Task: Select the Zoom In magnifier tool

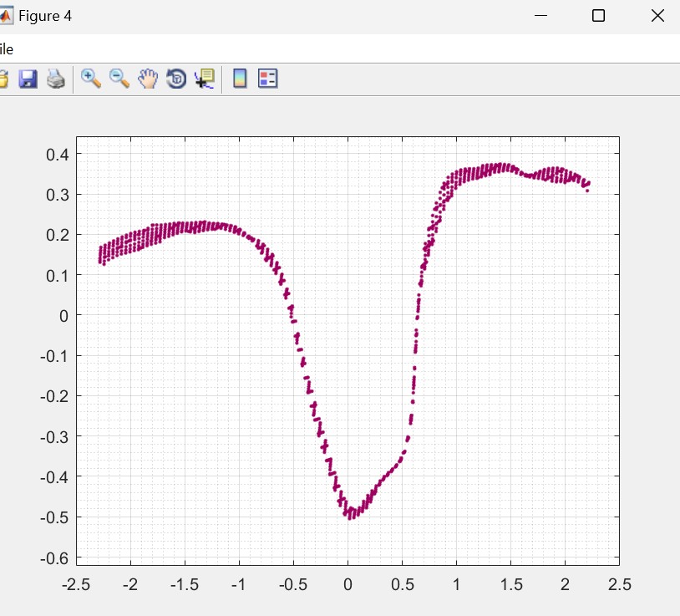Action: tap(90, 79)
